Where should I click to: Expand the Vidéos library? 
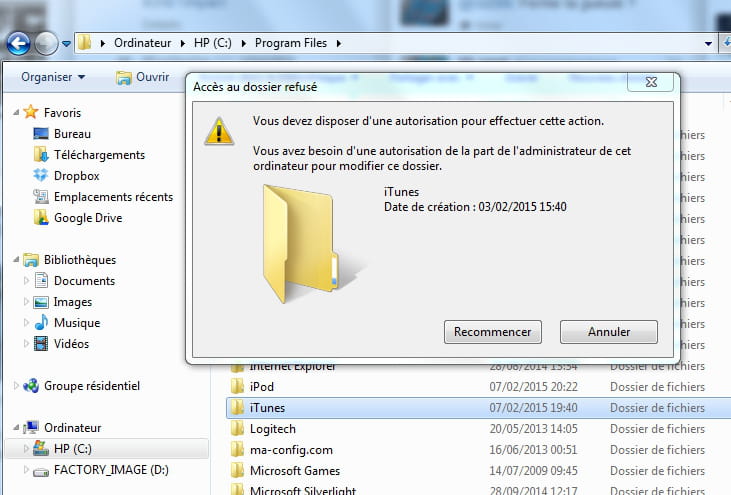[26, 344]
